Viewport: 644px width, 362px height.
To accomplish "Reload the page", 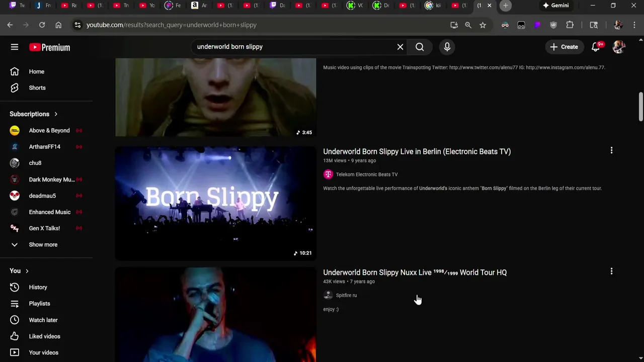I will point(42,25).
